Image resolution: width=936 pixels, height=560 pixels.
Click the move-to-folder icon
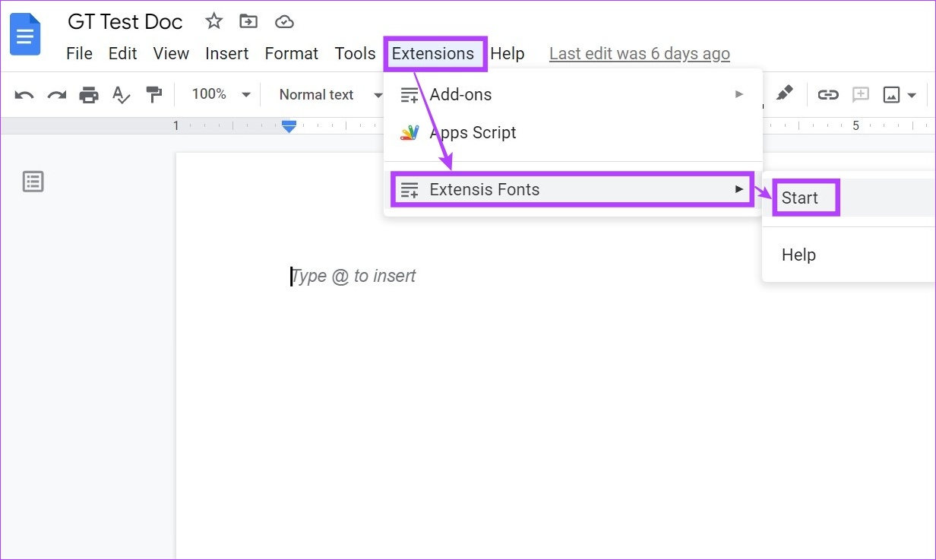pos(248,21)
